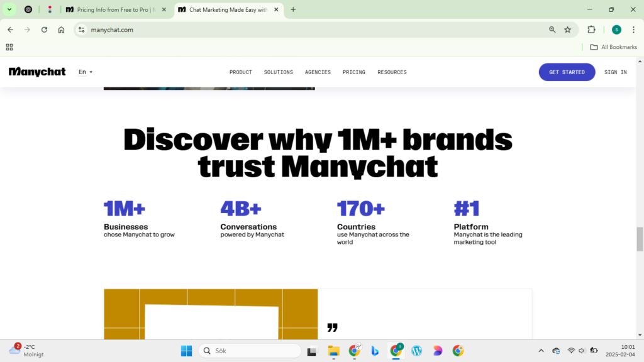Open the active Chrome window with the green badge
The width and height of the screenshot is (644, 362).
(396, 351)
